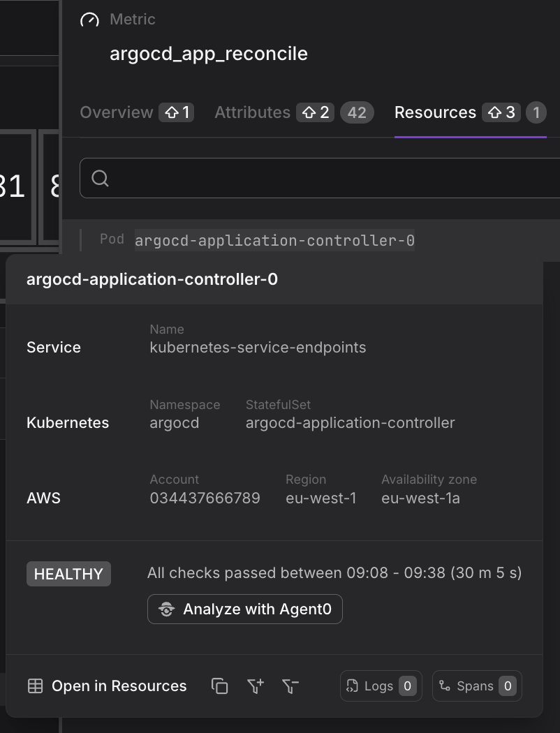Select the Resources tab
The width and height of the screenshot is (560, 733).
[x=434, y=112]
